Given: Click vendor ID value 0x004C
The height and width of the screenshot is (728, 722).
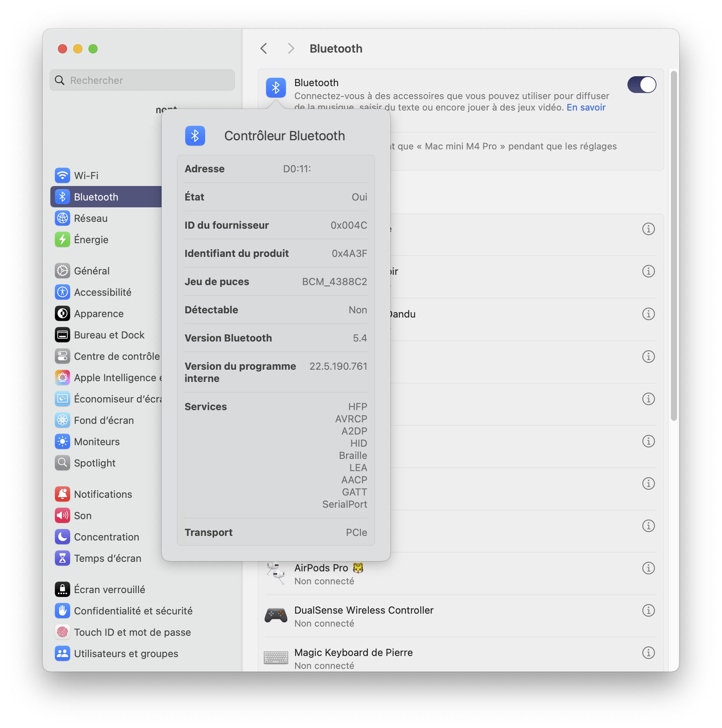Looking at the screenshot, I should coord(349,225).
